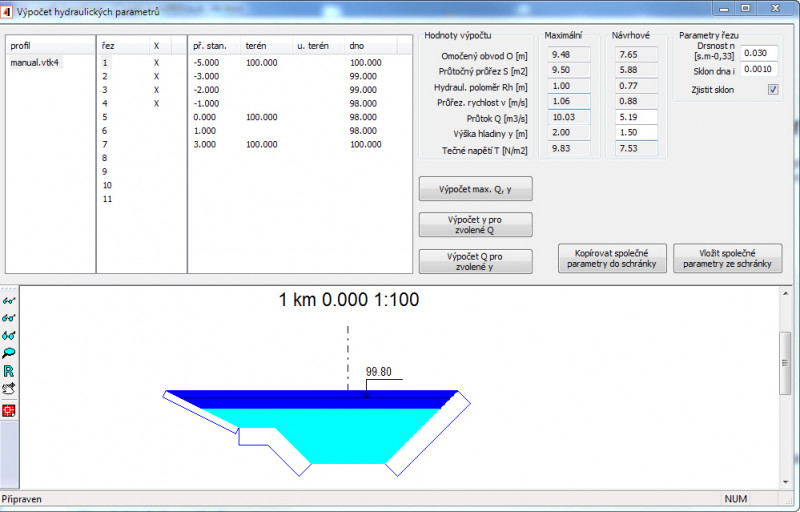
Task: Select řez row 4
Action: point(105,104)
